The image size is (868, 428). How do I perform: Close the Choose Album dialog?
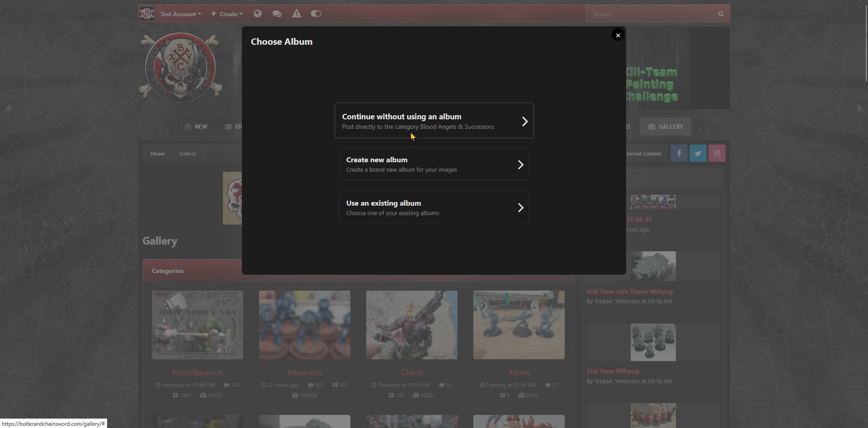tap(618, 35)
